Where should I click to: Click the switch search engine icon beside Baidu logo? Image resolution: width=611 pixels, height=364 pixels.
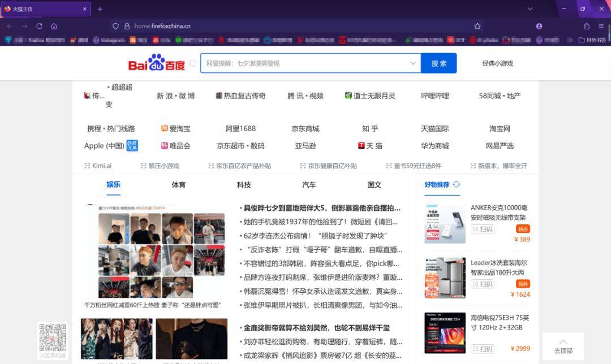coord(193,63)
